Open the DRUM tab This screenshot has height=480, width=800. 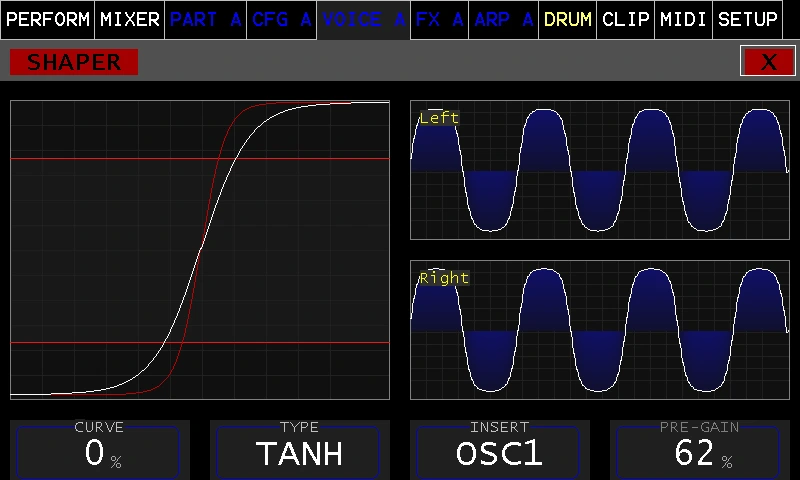[567, 20]
